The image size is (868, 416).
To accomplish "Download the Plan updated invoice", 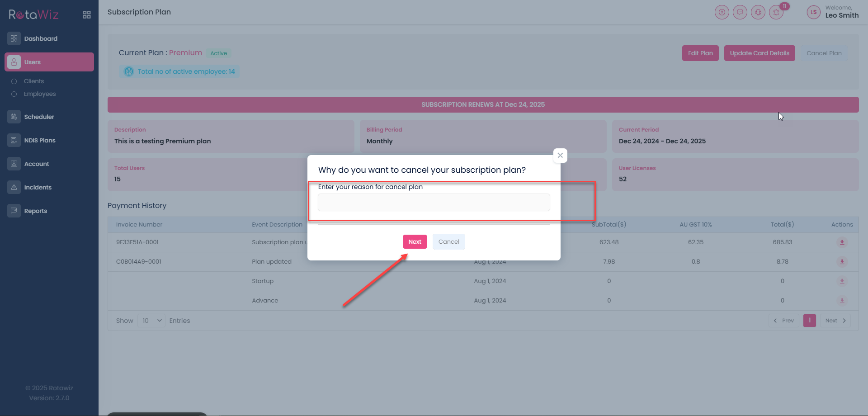I will coord(842,262).
